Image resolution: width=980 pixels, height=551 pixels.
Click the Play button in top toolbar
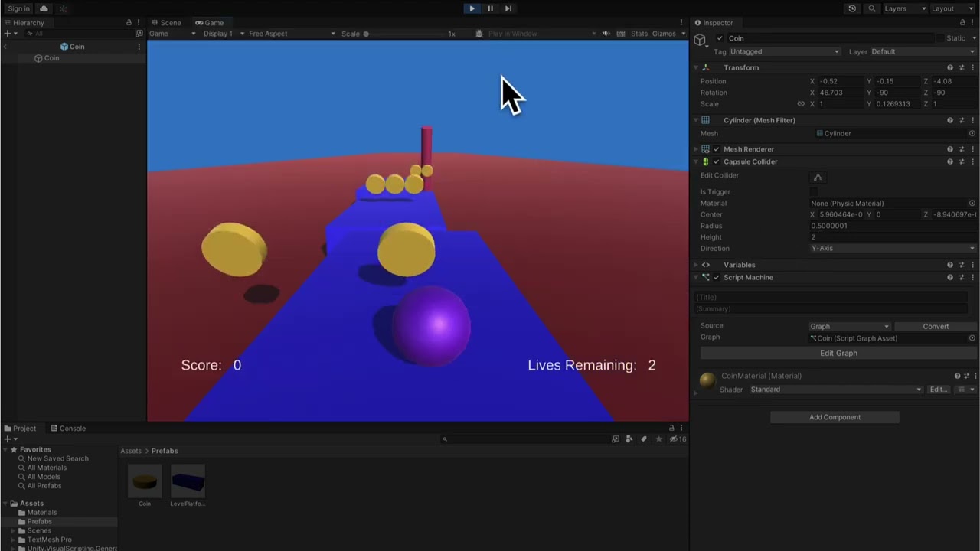[x=472, y=8]
